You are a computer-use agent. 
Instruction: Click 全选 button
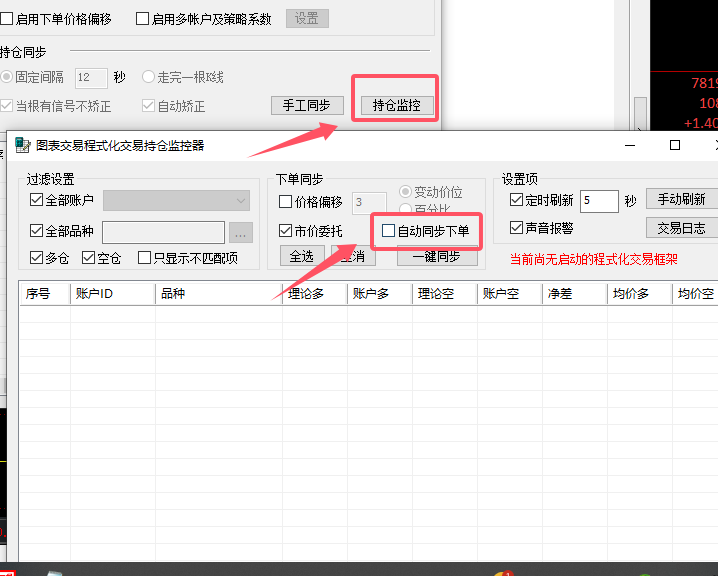(302, 255)
